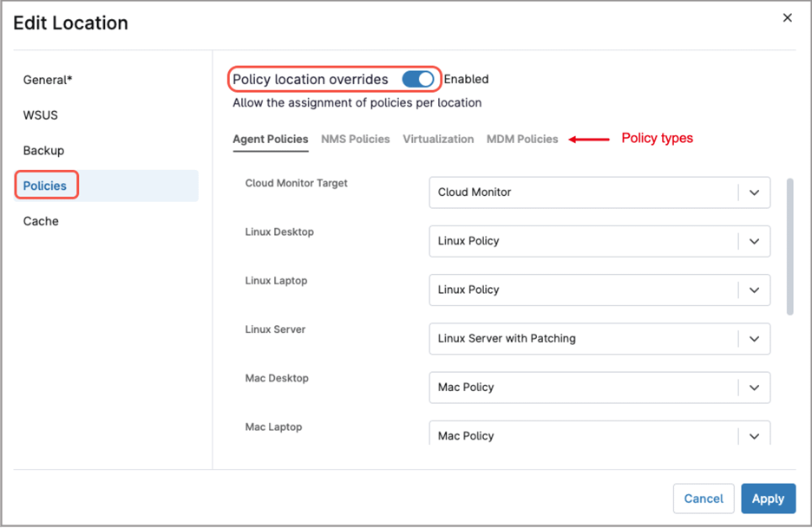Close the Edit Location dialog

coord(787,17)
